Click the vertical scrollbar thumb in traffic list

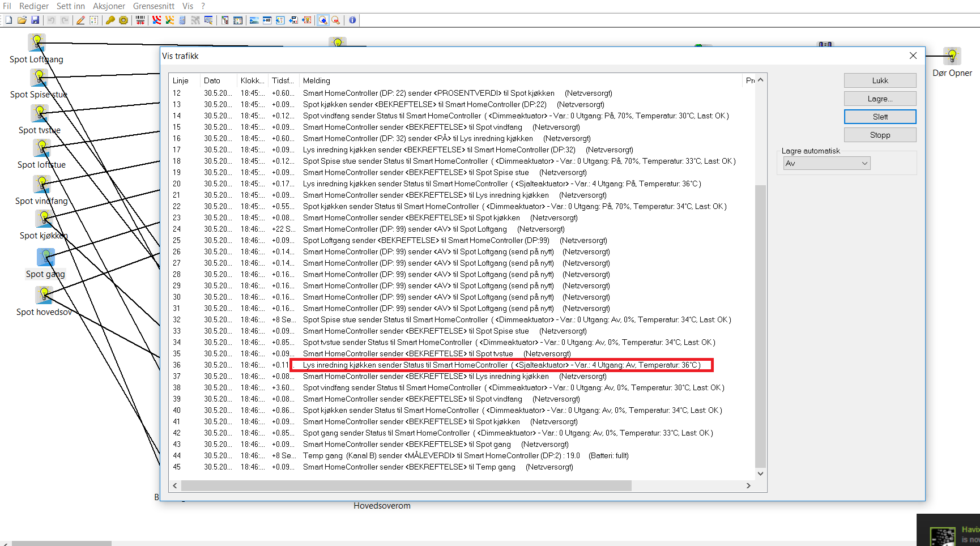point(761,326)
